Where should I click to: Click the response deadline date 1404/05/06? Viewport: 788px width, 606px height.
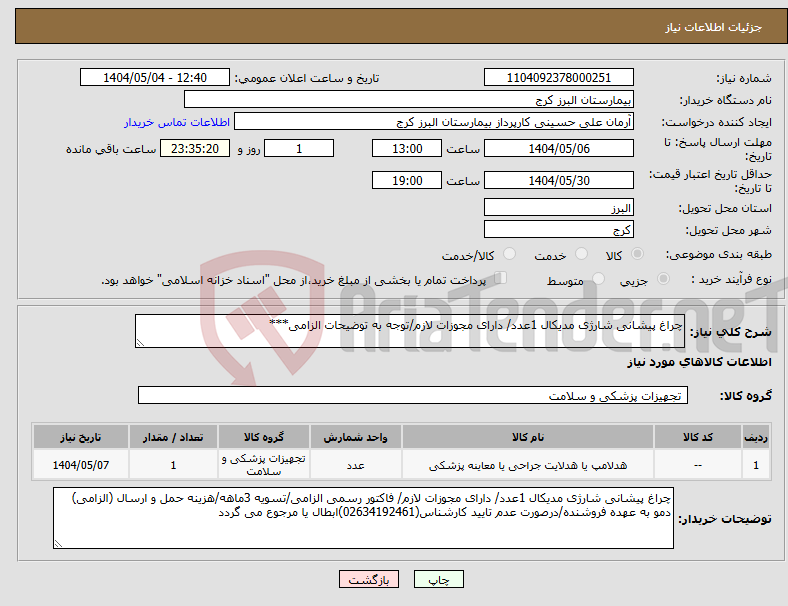(x=558, y=148)
